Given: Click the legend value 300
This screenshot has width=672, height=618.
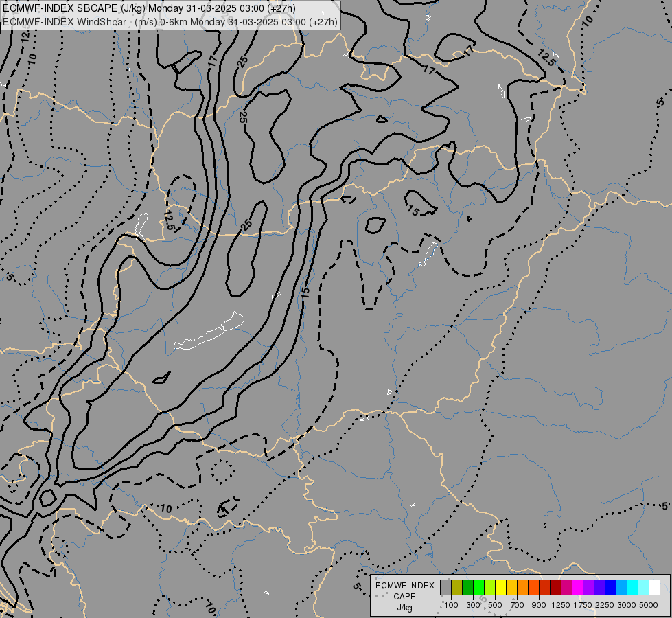Looking at the screenshot, I should pos(473,605).
